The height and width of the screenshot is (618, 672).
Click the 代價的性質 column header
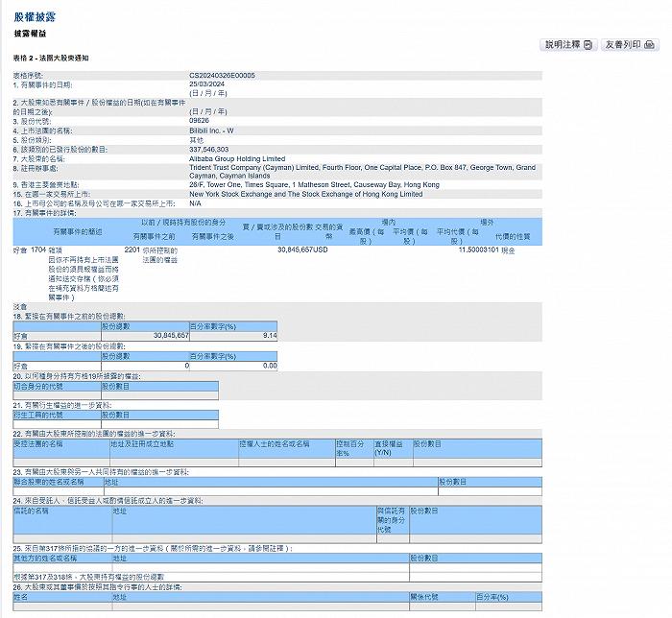[x=513, y=236]
